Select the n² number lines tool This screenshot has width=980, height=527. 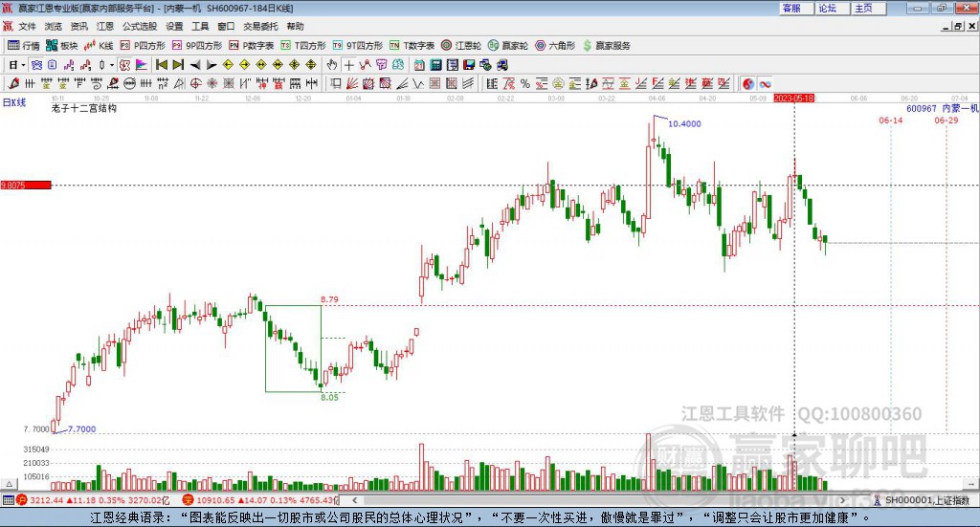(163, 83)
